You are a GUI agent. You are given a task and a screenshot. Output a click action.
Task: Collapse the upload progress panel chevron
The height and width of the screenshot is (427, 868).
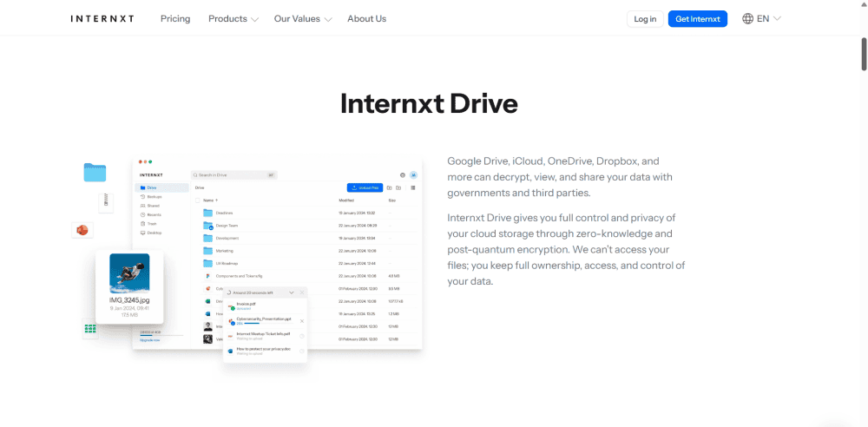pyautogui.click(x=292, y=292)
